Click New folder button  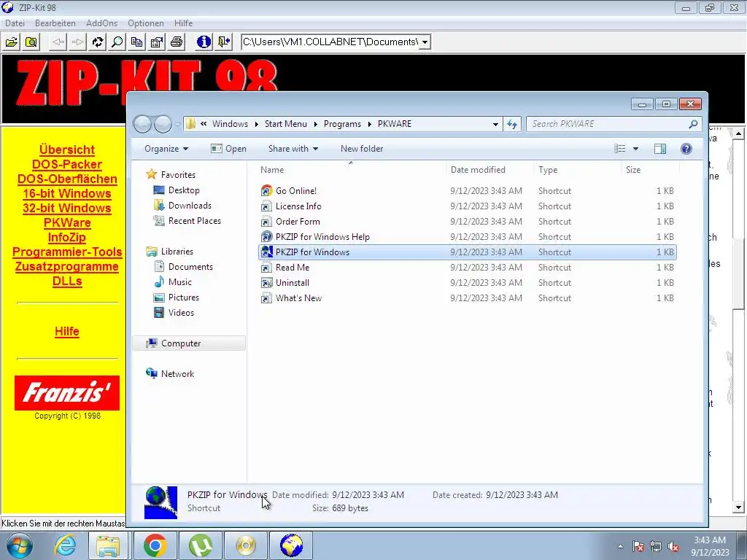362,149
